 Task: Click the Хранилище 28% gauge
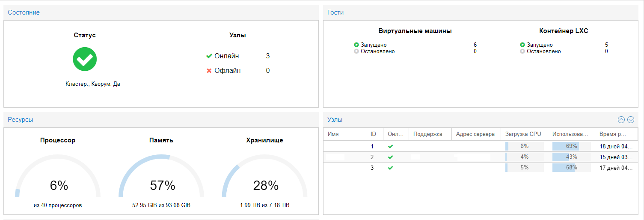(265, 180)
